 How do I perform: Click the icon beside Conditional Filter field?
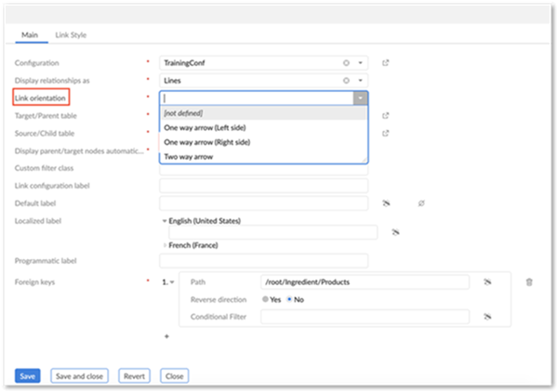485,317
